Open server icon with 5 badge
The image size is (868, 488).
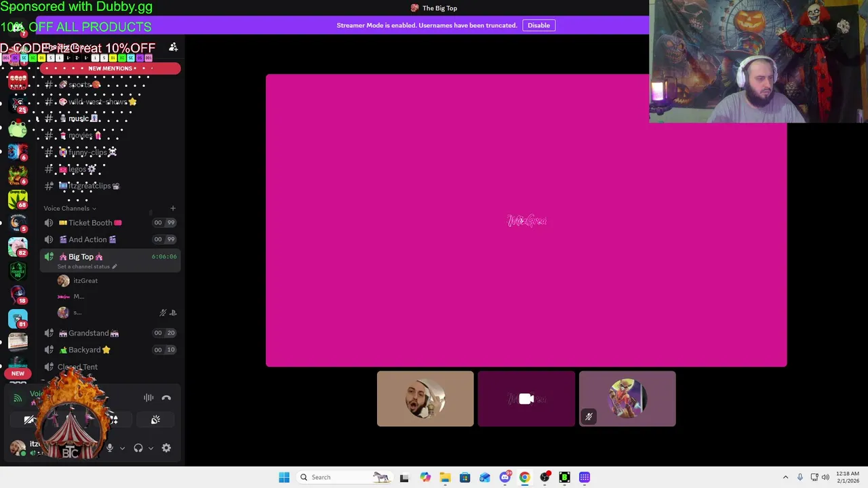(18, 223)
